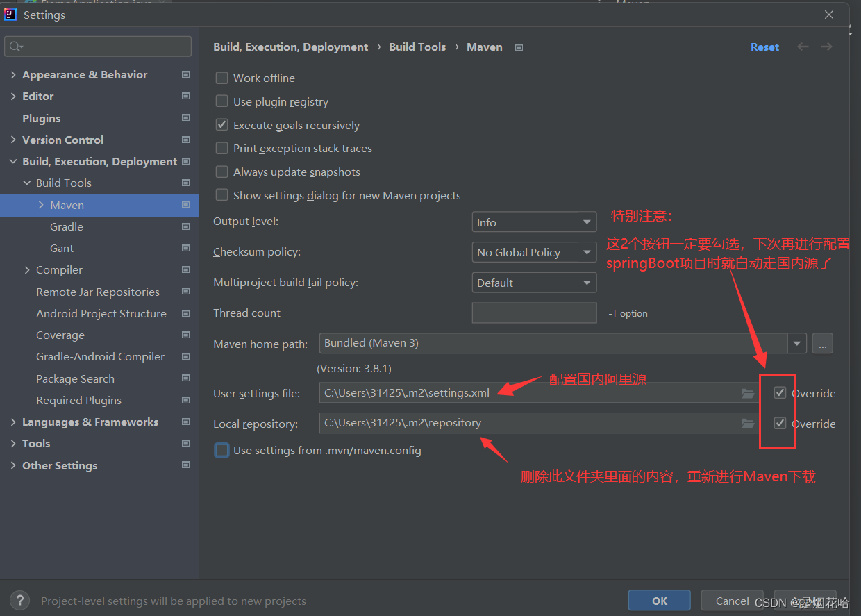
Task: Click the Build Tools breadcrumb
Action: (x=417, y=47)
